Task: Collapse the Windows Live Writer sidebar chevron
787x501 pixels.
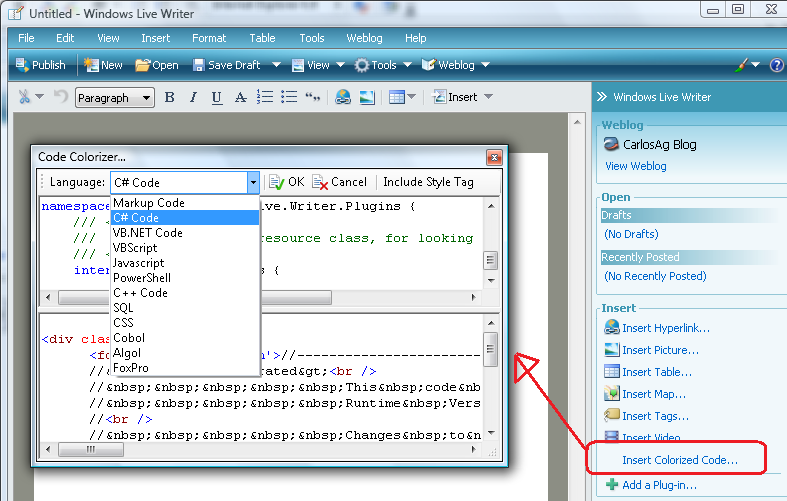Action: click(x=601, y=97)
